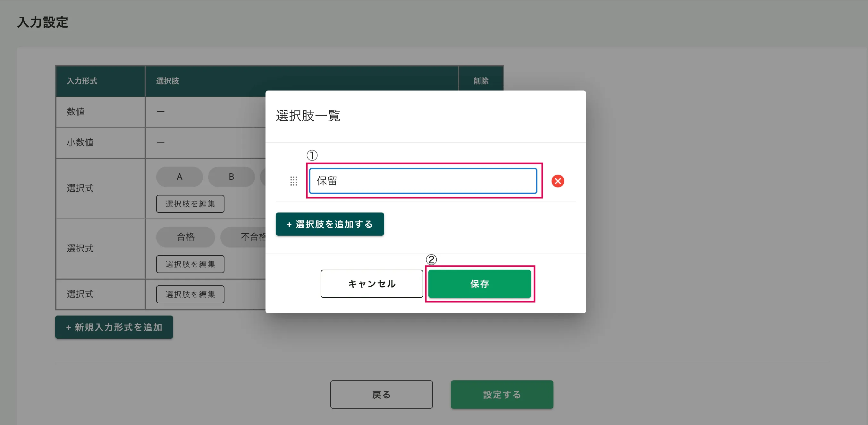
Task: Open 選択肢を編集 in the last row
Action: click(x=190, y=294)
